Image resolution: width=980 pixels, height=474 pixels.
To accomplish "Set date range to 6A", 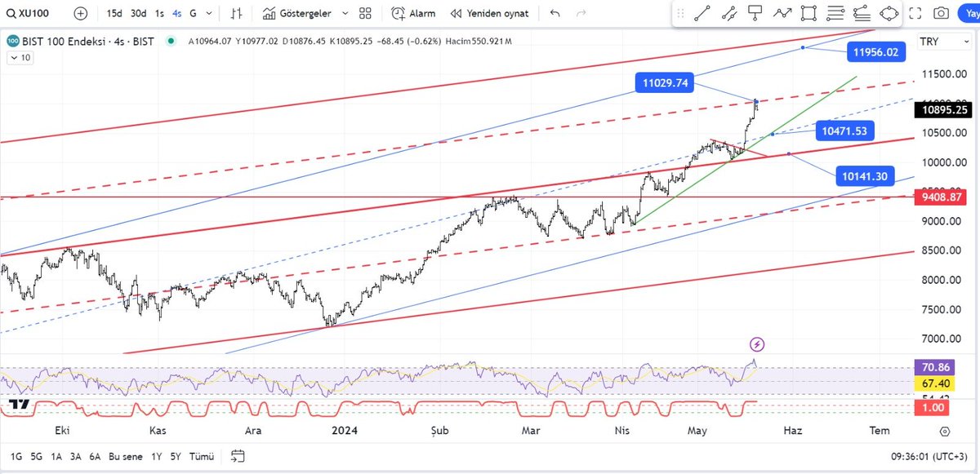I will (x=96, y=456).
